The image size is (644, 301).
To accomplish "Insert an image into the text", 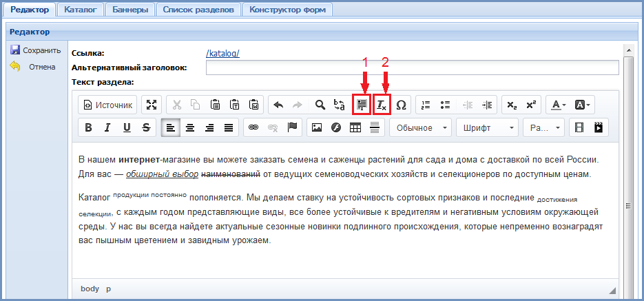I will pyautogui.click(x=317, y=127).
